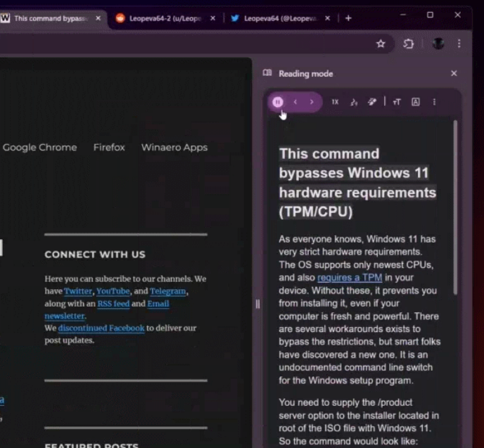The width and height of the screenshot is (484, 448).
Task: Open the Extensions puzzle icon
Action: (x=408, y=44)
